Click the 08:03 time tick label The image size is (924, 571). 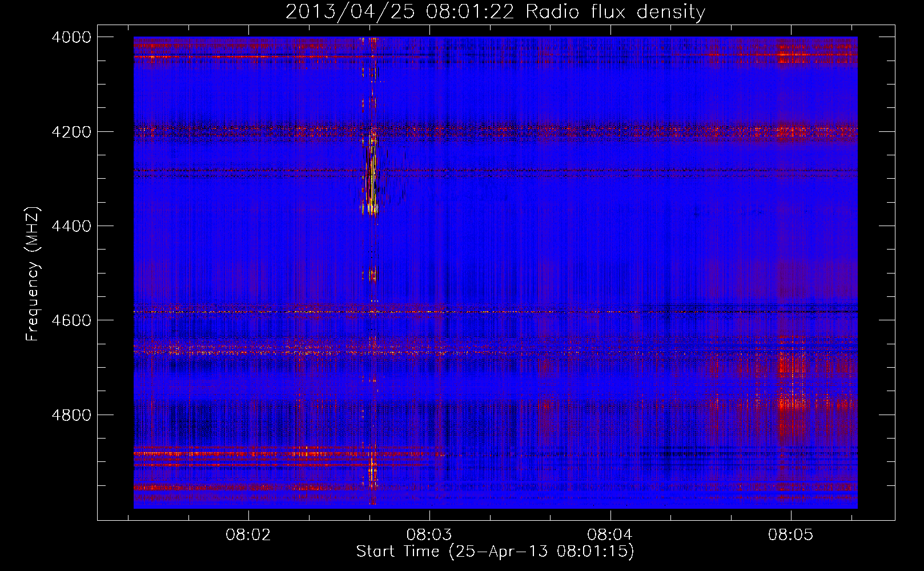[x=429, y=535]
